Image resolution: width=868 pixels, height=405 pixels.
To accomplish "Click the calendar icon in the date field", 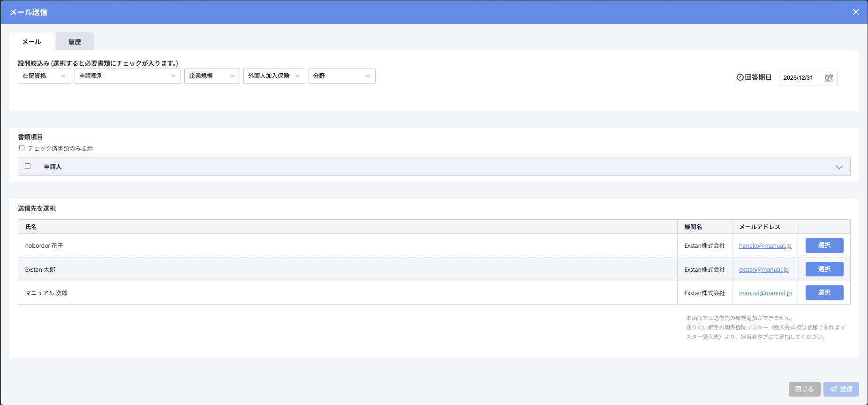I will (829, 78).
